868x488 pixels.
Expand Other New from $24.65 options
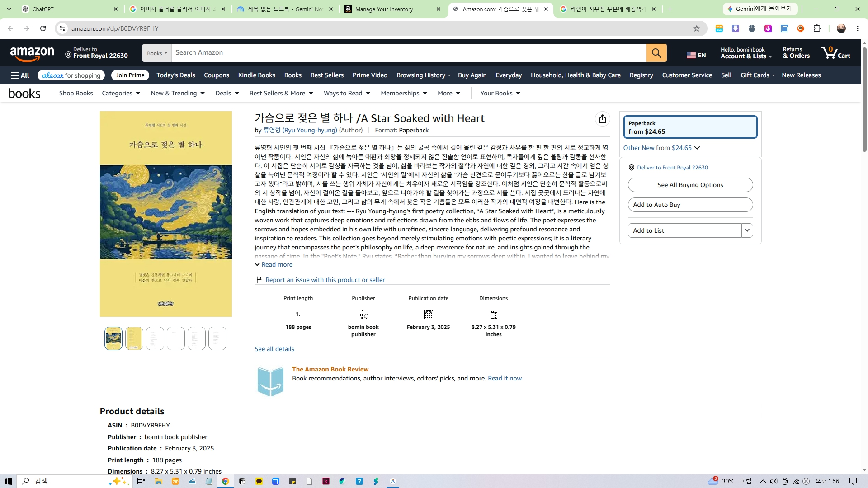[661, 148]
